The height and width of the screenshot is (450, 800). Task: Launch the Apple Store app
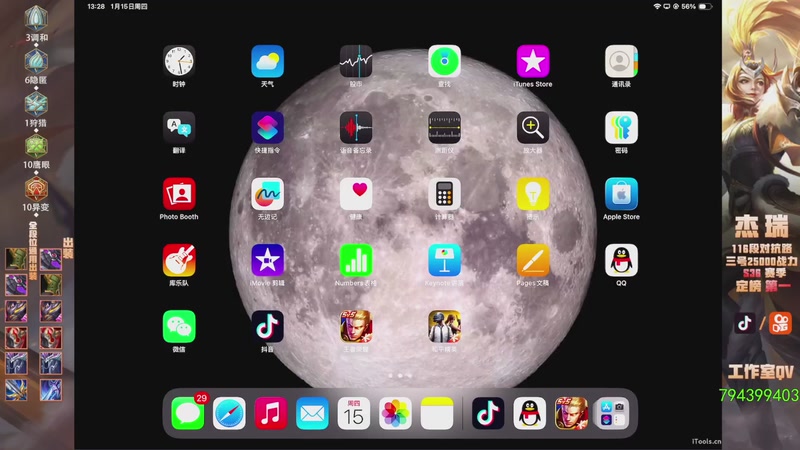coord(621,194)
